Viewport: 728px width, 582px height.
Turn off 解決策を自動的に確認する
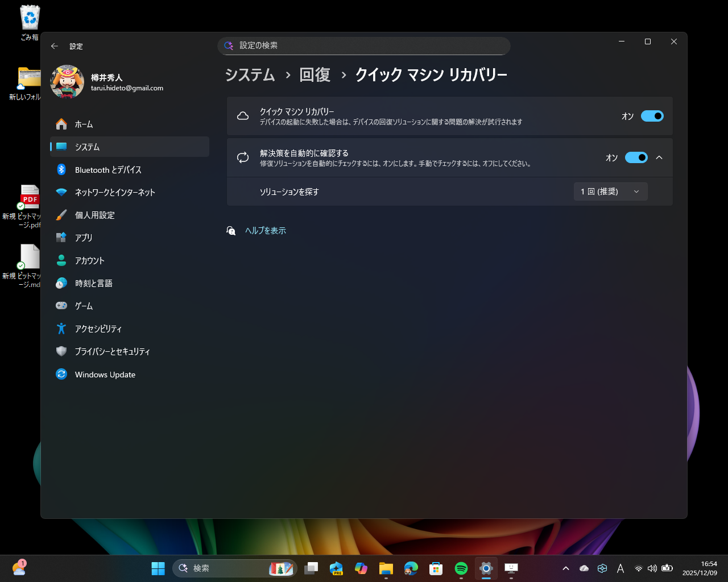pos(637,157)
